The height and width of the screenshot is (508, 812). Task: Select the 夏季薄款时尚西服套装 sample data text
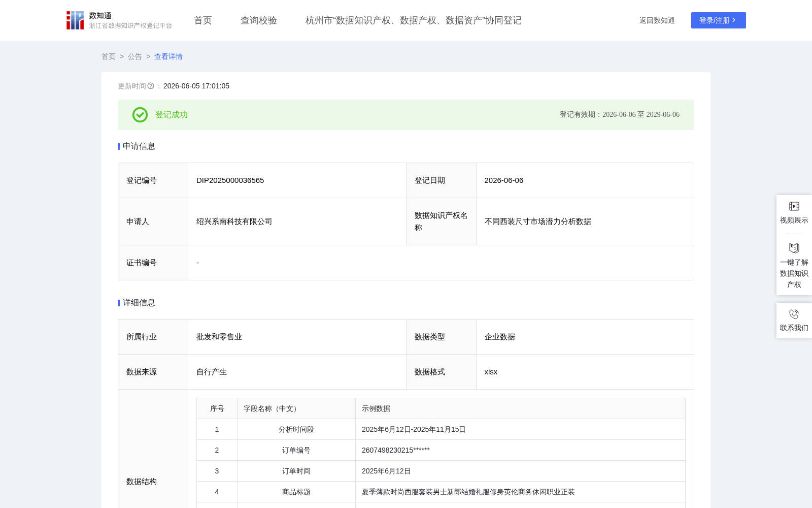click(468, 492)
